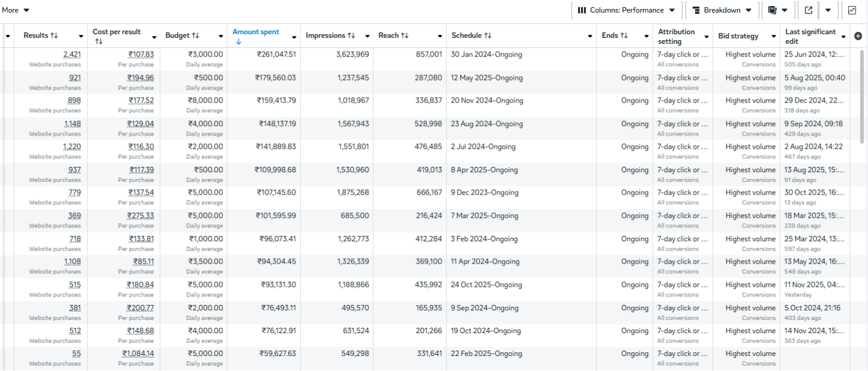This screenshot has height=371, width=868.
Task: Open the reports icon dropdown
Action: pos(777,10)
